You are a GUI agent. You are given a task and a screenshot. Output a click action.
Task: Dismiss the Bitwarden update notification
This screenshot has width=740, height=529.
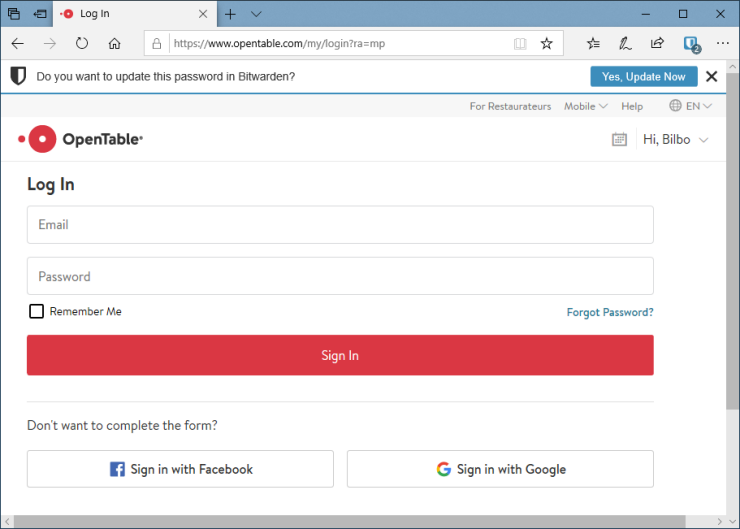pyautogui.click(x=712, y=76)
